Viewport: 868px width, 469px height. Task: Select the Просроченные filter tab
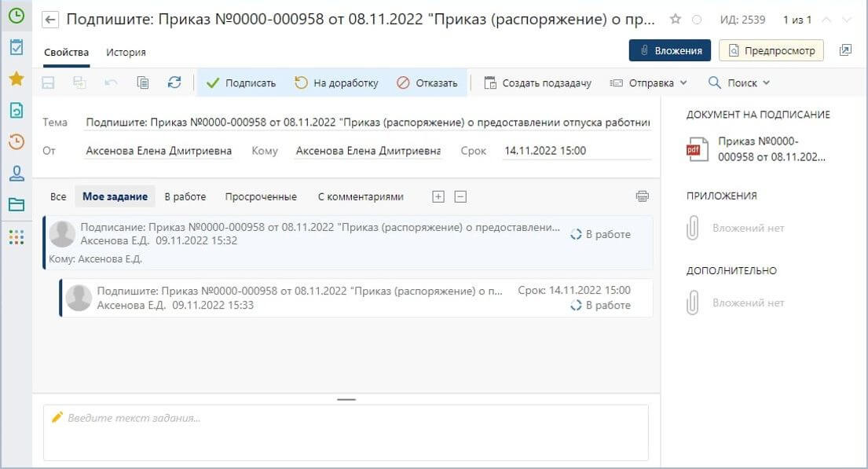(261, 196)
